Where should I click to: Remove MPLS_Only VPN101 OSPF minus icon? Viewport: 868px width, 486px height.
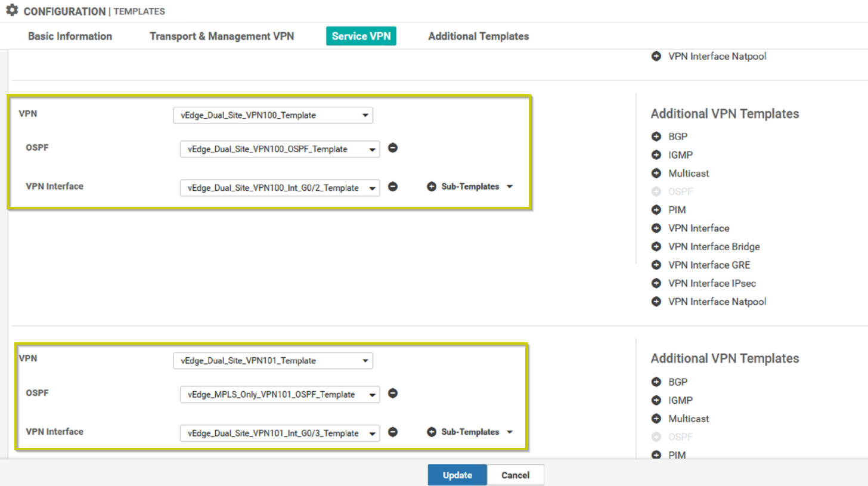click(x=393, y=394)
